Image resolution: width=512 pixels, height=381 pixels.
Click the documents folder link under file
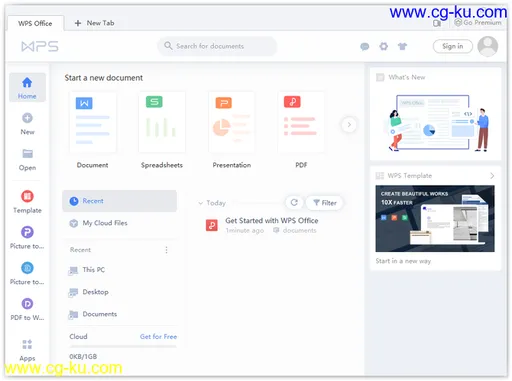[295, 230]
